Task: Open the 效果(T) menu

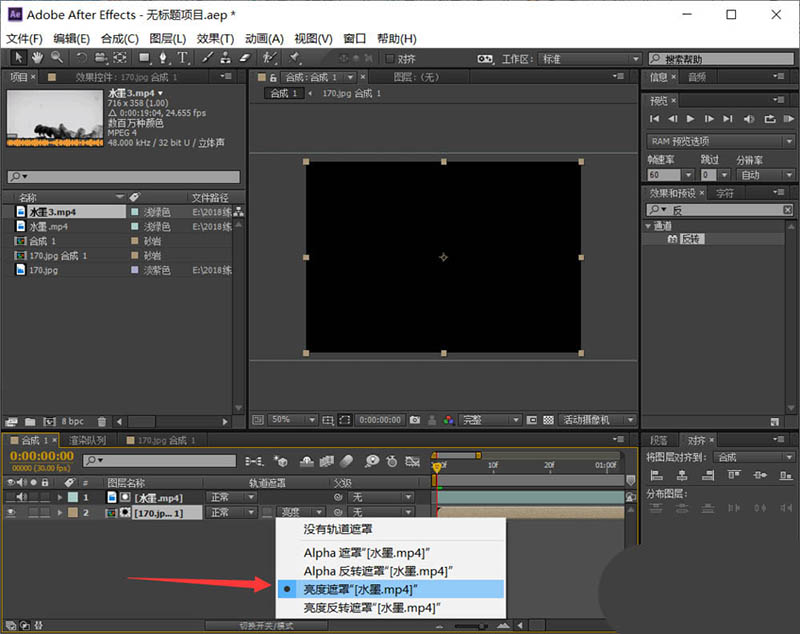Action: pos(215,38)
